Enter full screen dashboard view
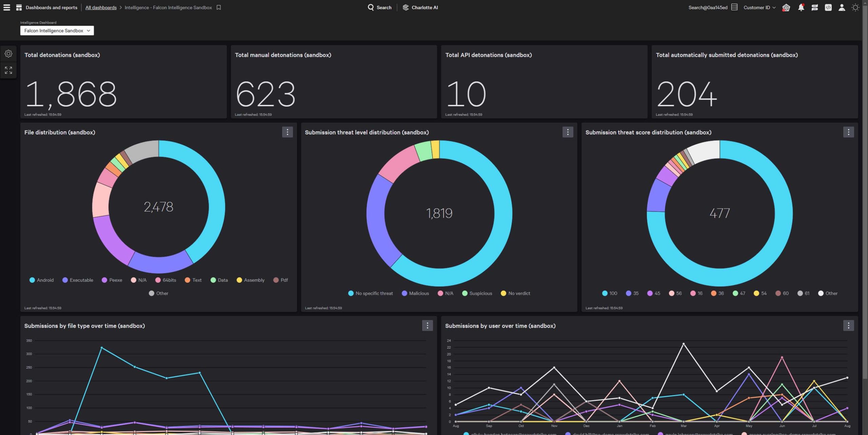Screen dimensions: 868x435 [x=8, y=70]
